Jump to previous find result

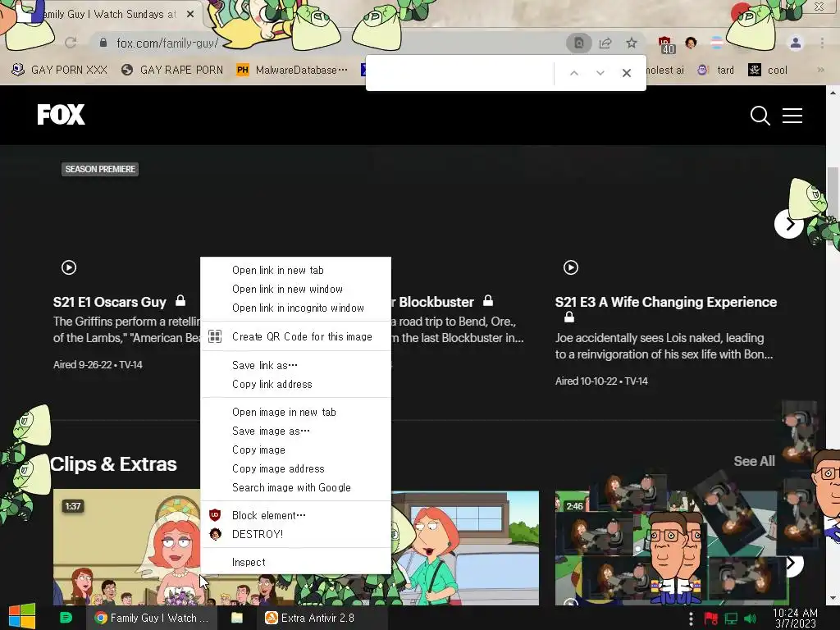tap(573, 73)
